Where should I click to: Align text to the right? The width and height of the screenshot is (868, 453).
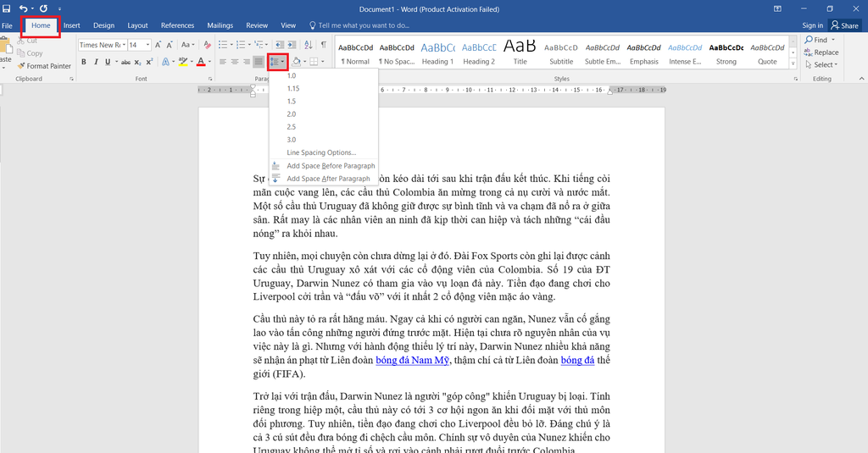[247, 62]
